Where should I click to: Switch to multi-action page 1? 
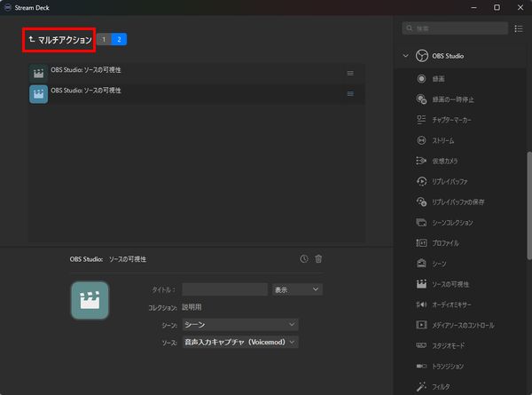[104, 39]
